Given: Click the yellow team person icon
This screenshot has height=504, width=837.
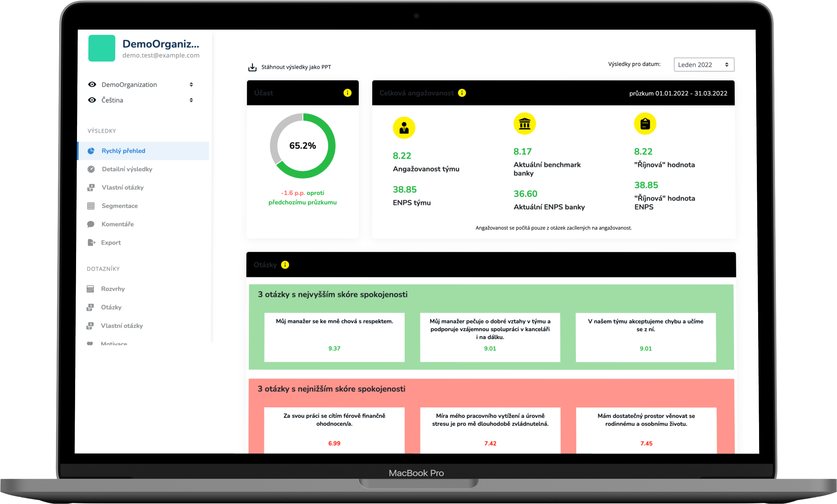Looking at the screenshot, I should 404,128.
